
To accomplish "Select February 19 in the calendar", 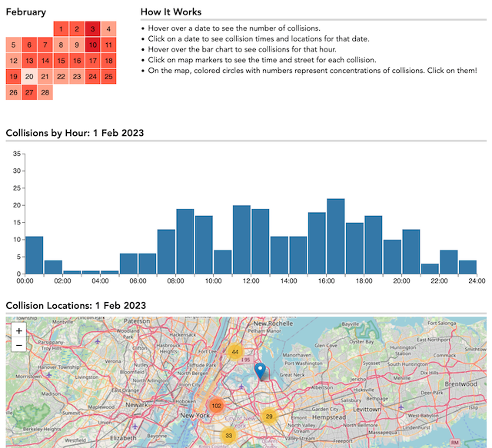I will click(14, 77).
